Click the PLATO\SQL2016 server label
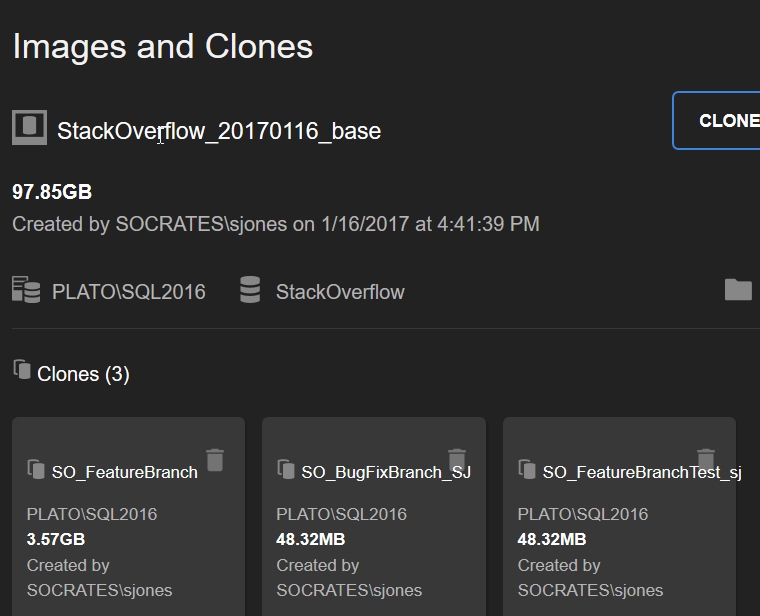 coord(129,292)
